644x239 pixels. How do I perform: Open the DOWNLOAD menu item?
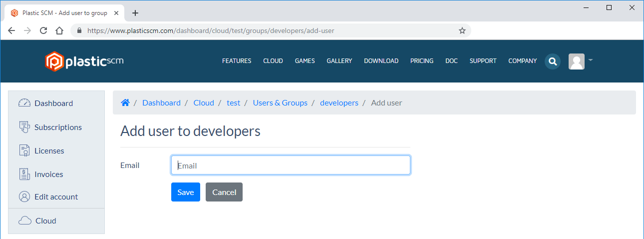coord(381,61)
